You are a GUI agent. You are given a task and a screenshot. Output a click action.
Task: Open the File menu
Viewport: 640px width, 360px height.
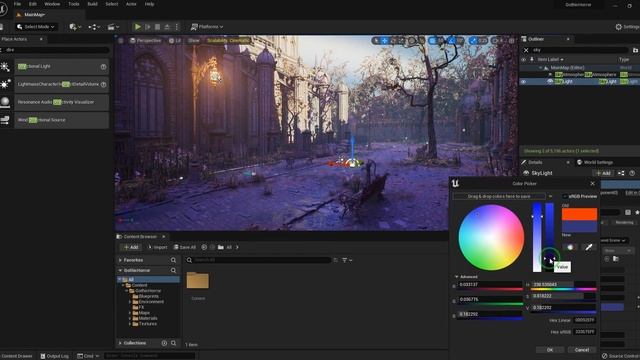click(x=17, y=4)
